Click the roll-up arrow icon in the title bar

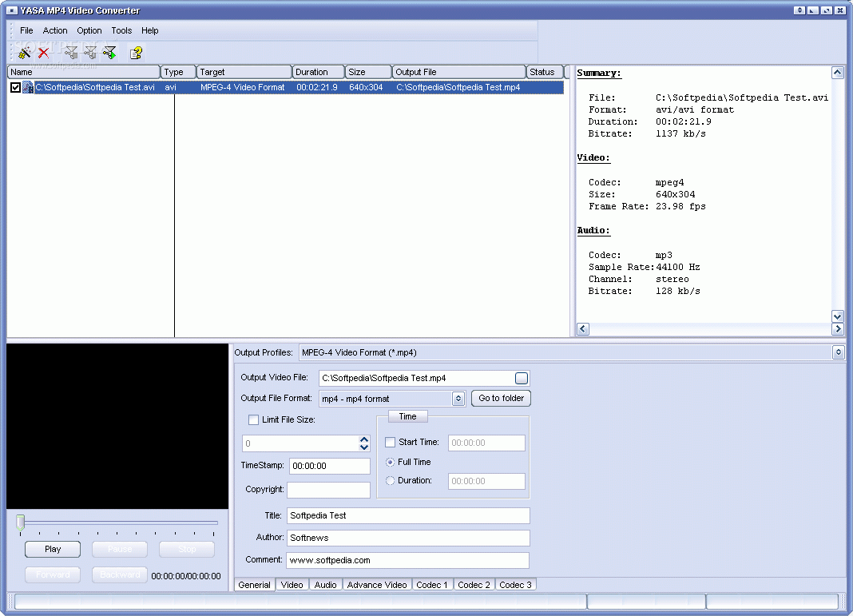tap(799, 10)
